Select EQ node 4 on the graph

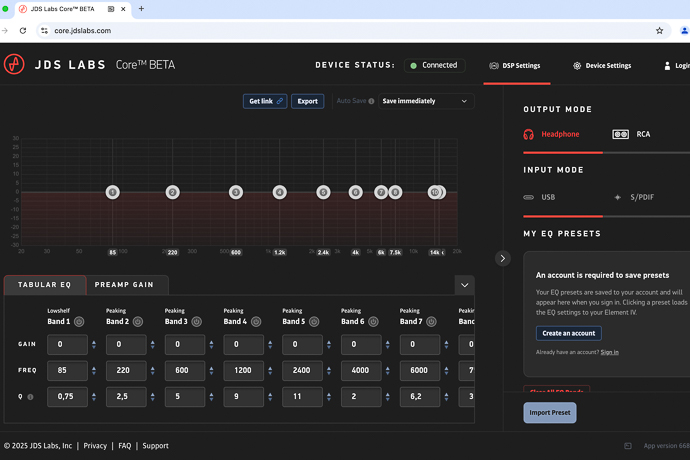pyautogui.click(x=279, y=192)
